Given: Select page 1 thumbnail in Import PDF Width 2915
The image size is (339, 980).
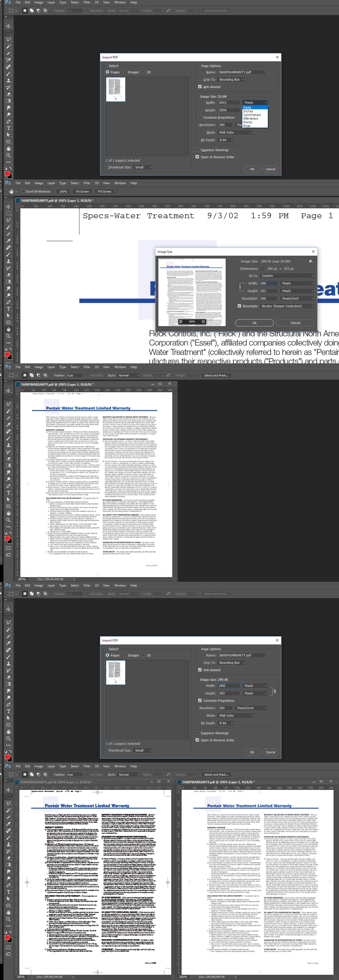Looking at the screenshot, I should click(115, 89).
